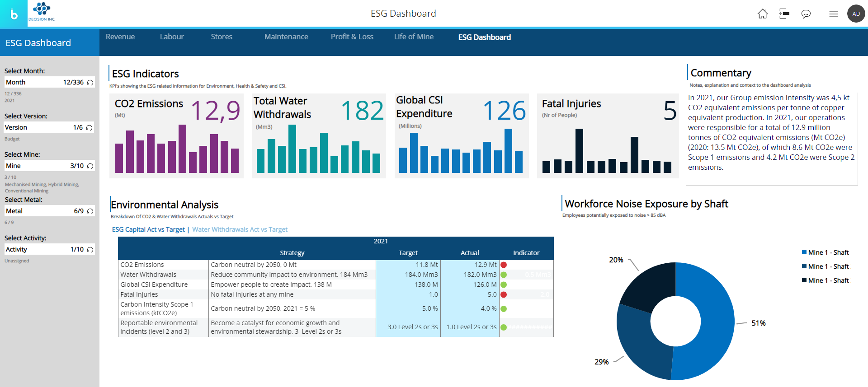Image resolution: width=868 pixels, height=387 pixels.
Task: Click the CO2 Emissions KPI card
Action: point(176,136)
